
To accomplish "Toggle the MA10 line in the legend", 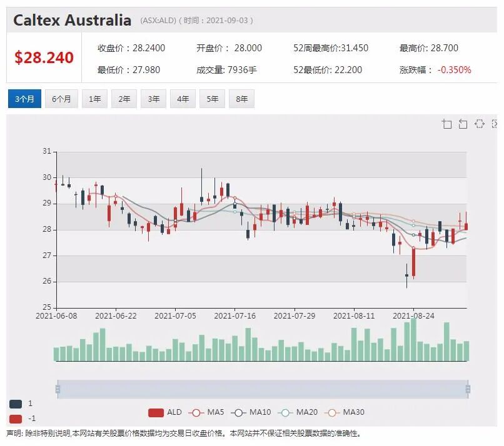I will point(251,412).
